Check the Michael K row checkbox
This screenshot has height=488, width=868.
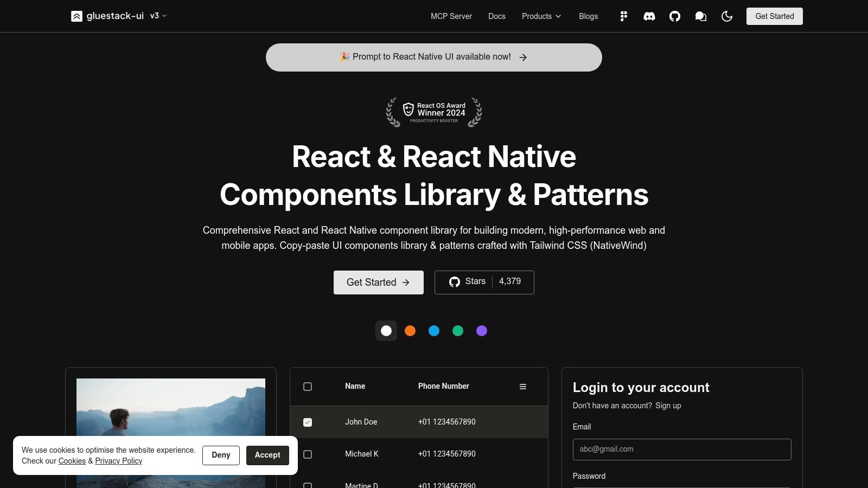308,454
